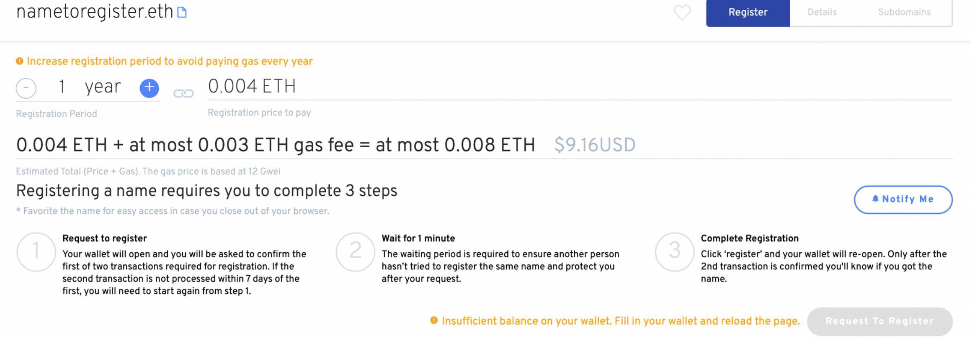Image resolution: width=980 pixels, height=338 pixels.
Task: Click the chain link icon
Action: pyautogui.click(x=183, y=93)
